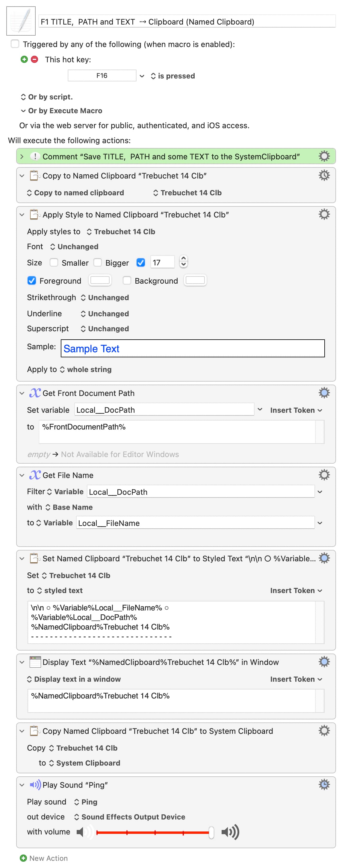Toggle the macro triggers enabled checkbox
Image resolution: width=342 pixels, height=868 pixels.
[15, 44]
